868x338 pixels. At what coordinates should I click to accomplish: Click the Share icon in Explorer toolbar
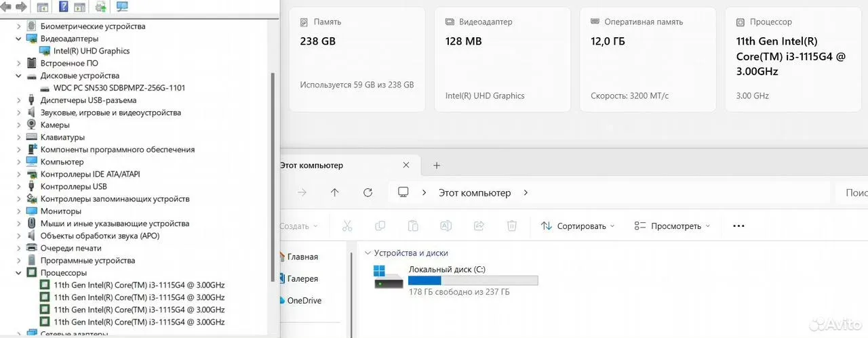click(479, 226)
